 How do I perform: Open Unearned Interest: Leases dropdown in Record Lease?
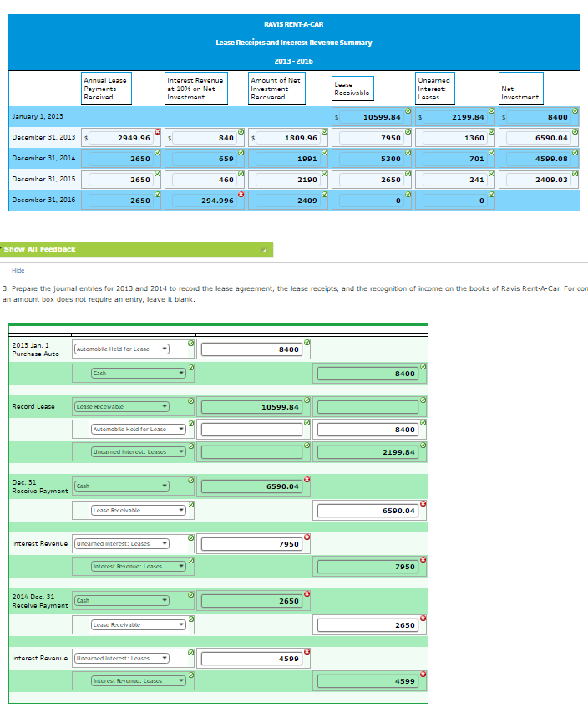pos(139,451)
